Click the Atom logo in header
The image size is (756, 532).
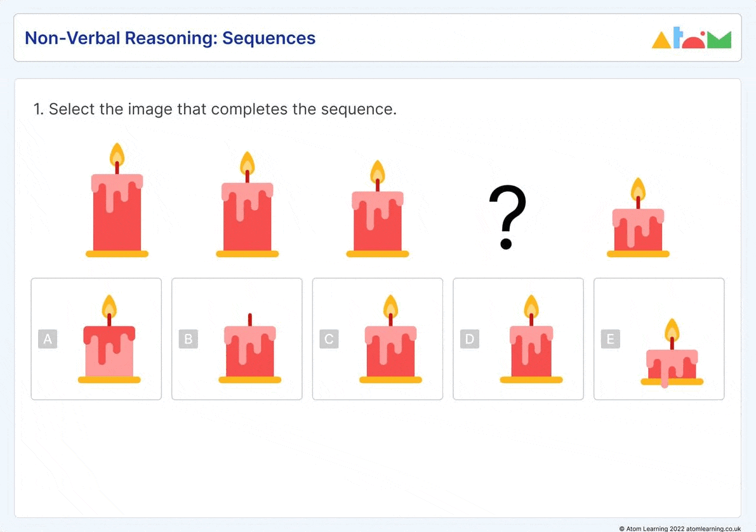coord(691,37)
